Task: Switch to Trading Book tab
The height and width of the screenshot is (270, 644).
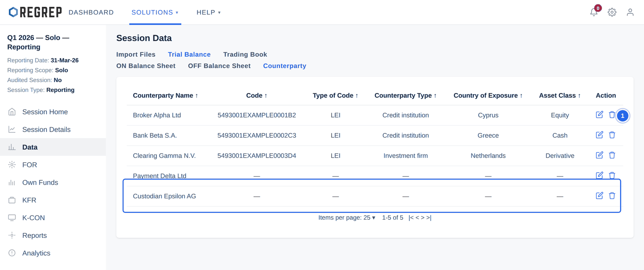Action: click(x=245, y=54)
